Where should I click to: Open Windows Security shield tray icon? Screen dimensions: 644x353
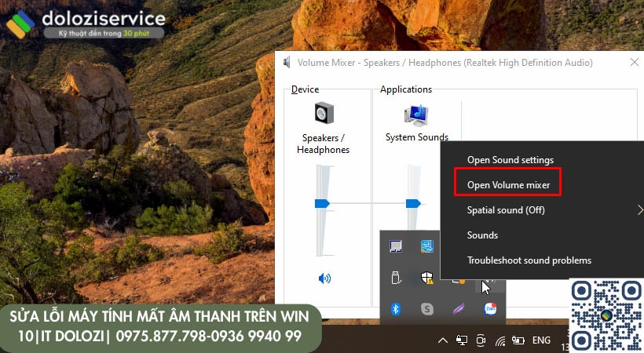(427, 277)
